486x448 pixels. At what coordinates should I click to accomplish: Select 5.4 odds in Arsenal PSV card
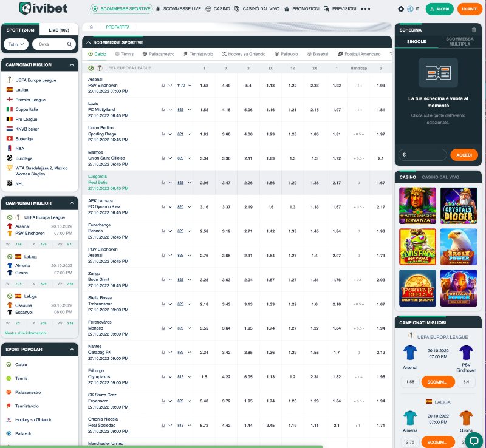(466, 382)
